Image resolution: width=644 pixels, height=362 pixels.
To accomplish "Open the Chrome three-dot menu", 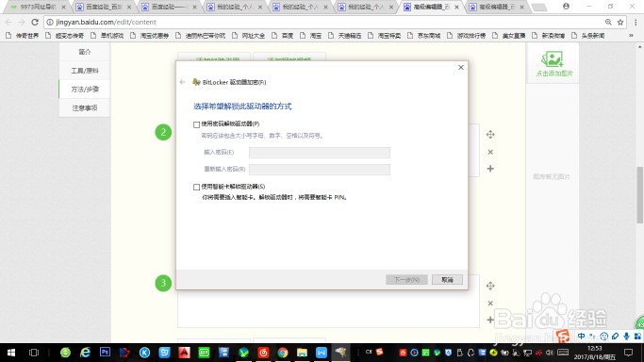I will (636, 23).
